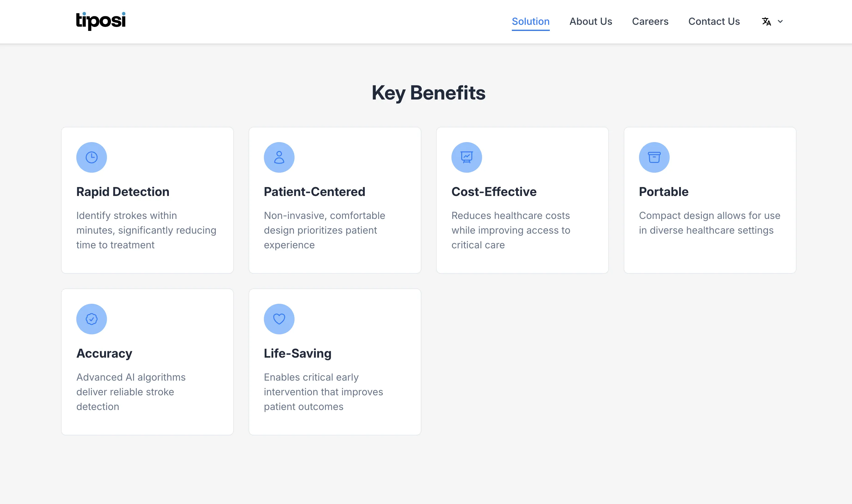Click the Accuracy card heading
Viewport: 852px width, 504px height.
pos(104,353)
